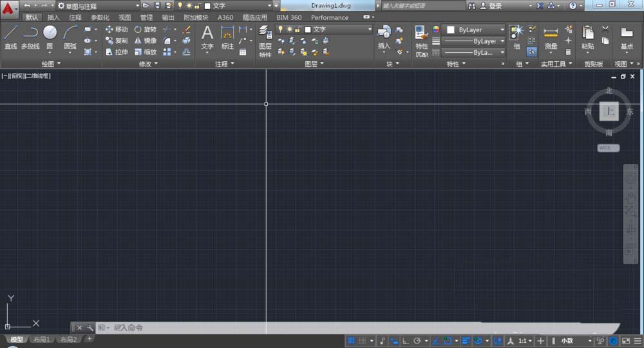The width and height of the screenshot is (644, 348).
Task: Select the 直线 (Line) drawing tool
Action: (x=10, y=37)
